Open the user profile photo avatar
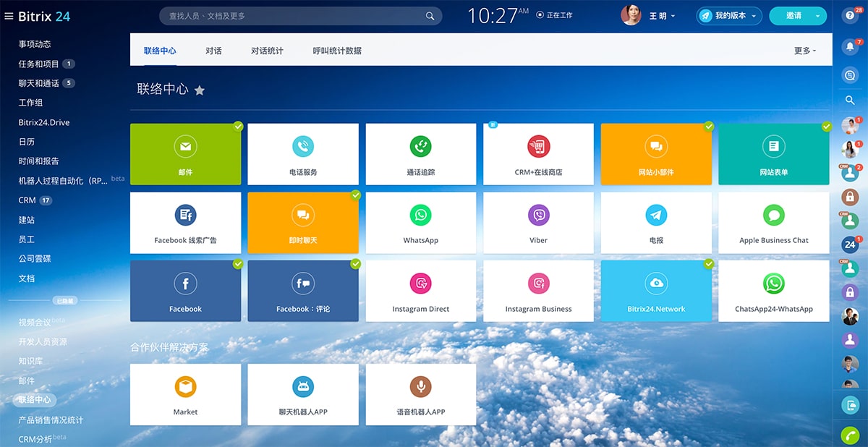868x447 pixels. [631, 15]
